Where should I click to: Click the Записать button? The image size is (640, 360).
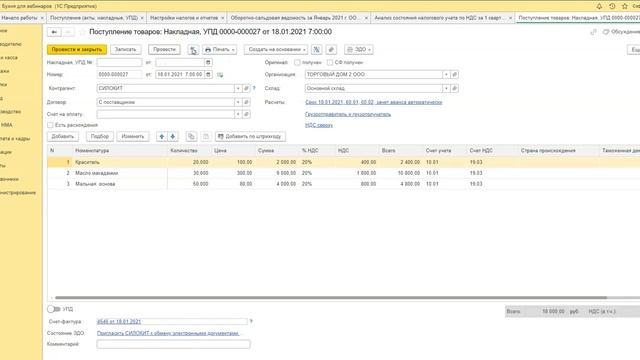tap(125, 49)
